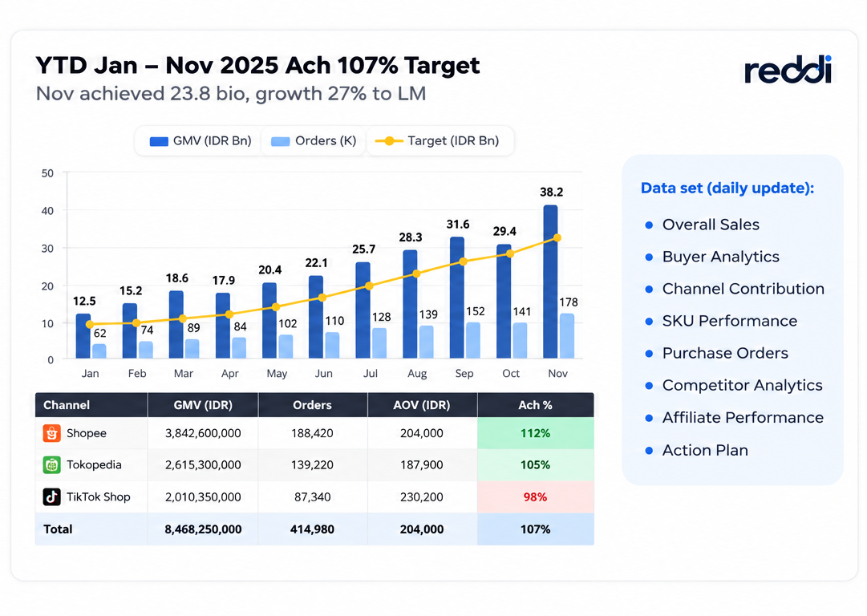Image resolution: width=867 pixels, height=616 pixels.
Task: Click the Nov target line point
Action: point(557,237)
